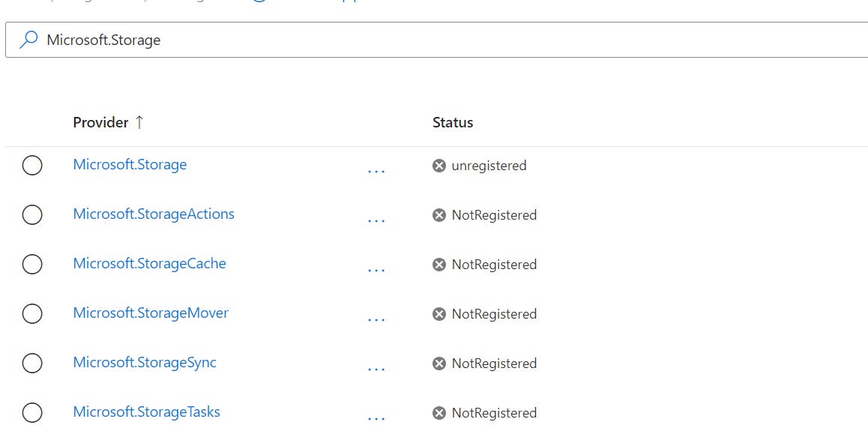The height and width of the screenshot is (443, 868).
Task: Open more options for Microsoft.StorageActions row
Action: 376,221
